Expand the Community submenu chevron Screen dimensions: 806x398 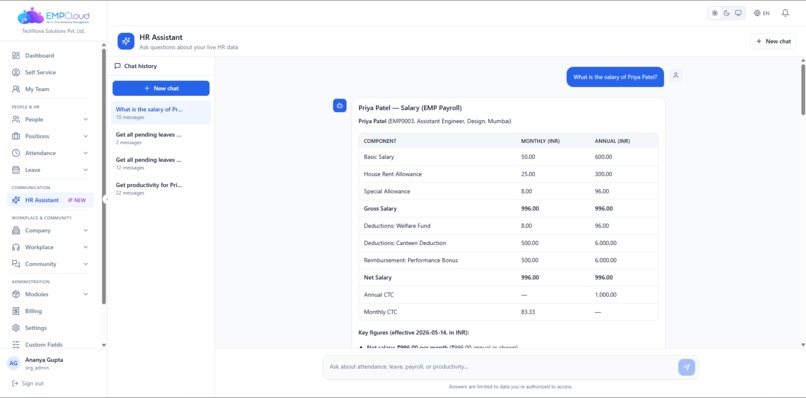pyautogui.click(x=85, y=264)
